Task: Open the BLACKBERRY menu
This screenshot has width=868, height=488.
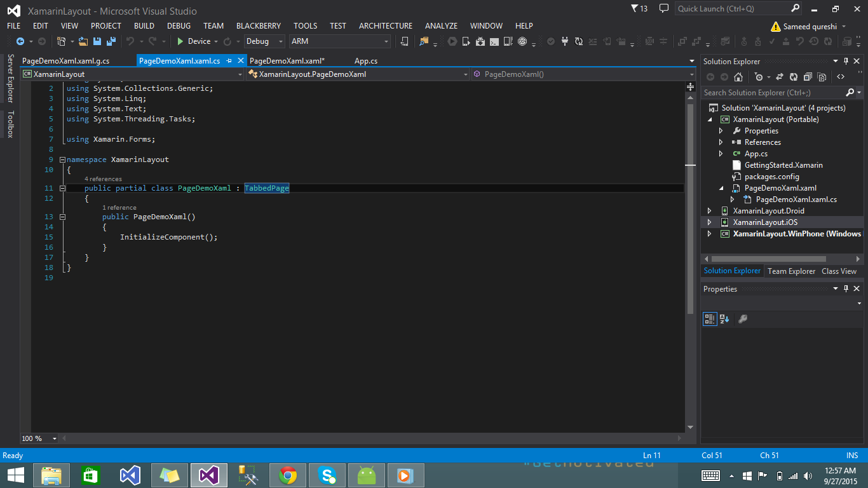Action: point(259,26)
